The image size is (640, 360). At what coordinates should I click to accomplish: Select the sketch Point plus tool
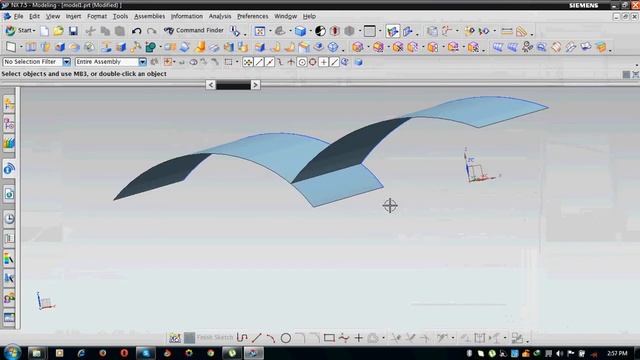[x=358, y=338]
